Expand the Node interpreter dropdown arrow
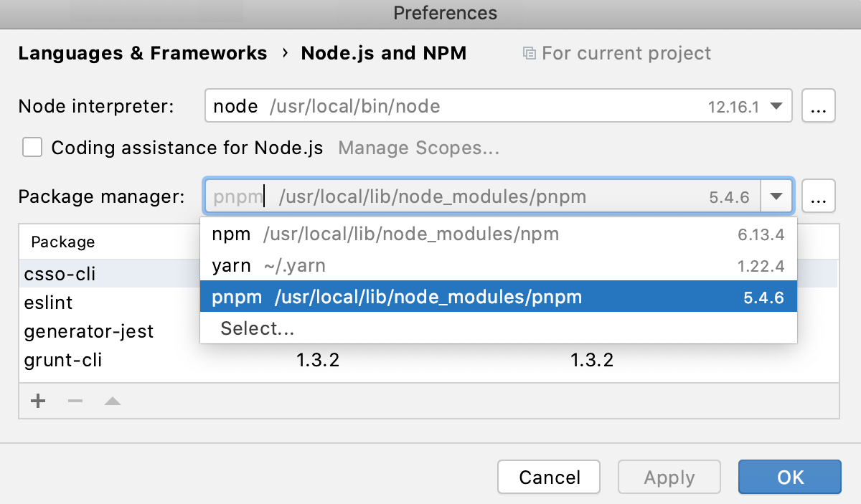Screen dimensions: 861x504 776,107
